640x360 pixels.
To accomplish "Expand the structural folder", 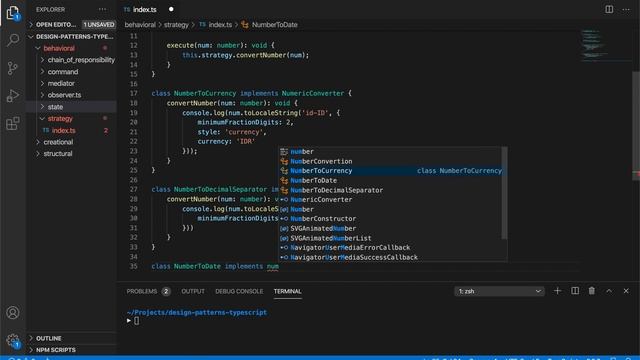I will pos(71,154).
